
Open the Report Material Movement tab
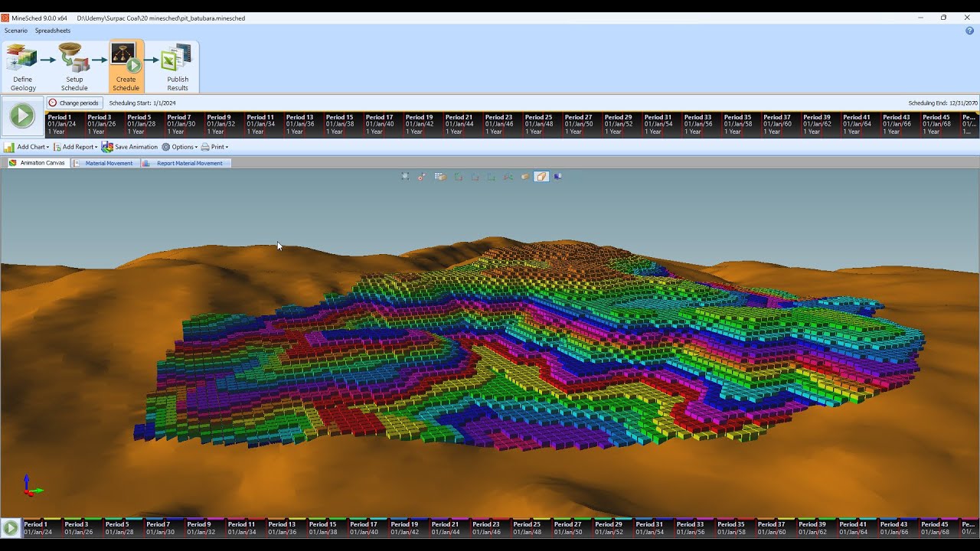[x=185, y=163]
